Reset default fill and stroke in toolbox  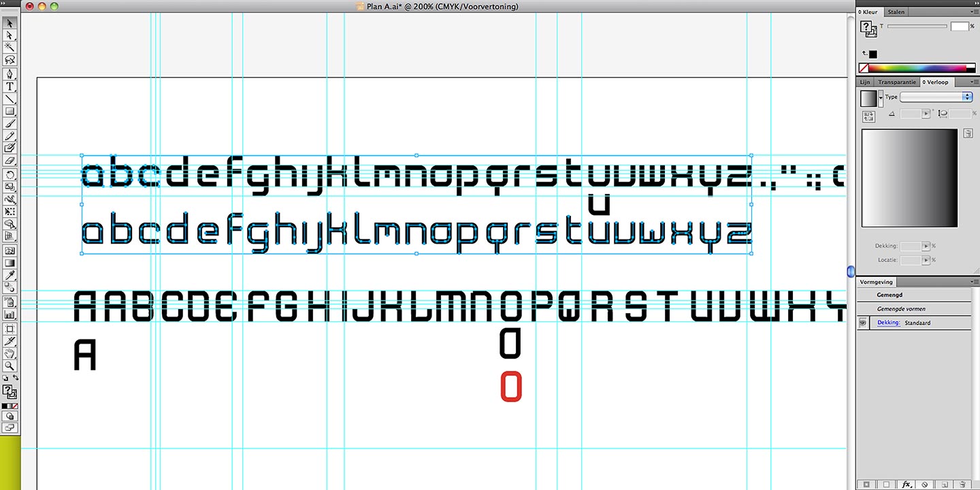pos(5,378)
